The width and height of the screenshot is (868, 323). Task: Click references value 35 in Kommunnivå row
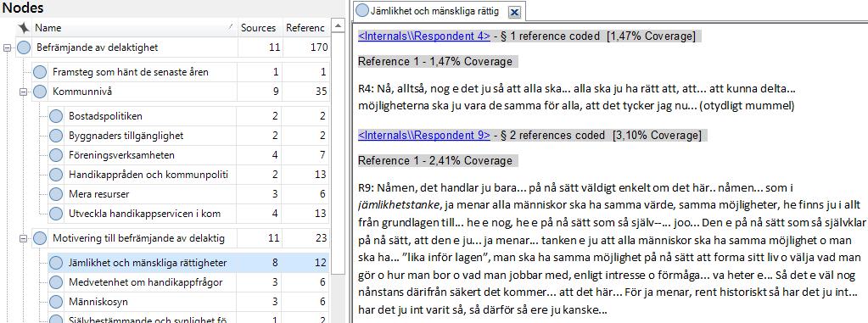coord(322,92)
